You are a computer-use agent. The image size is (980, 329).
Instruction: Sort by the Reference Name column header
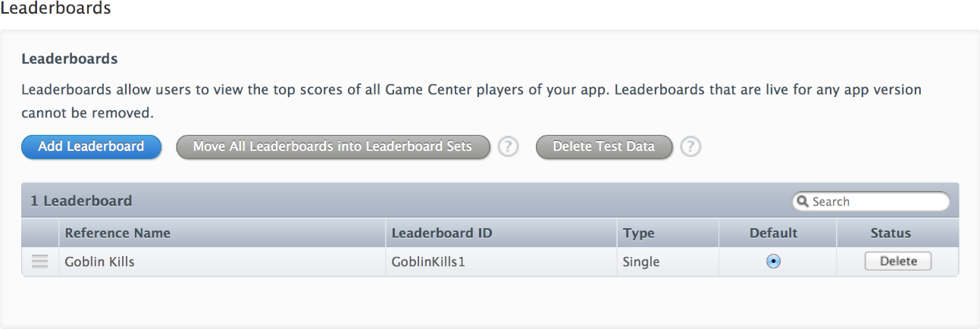coord(117,233)
